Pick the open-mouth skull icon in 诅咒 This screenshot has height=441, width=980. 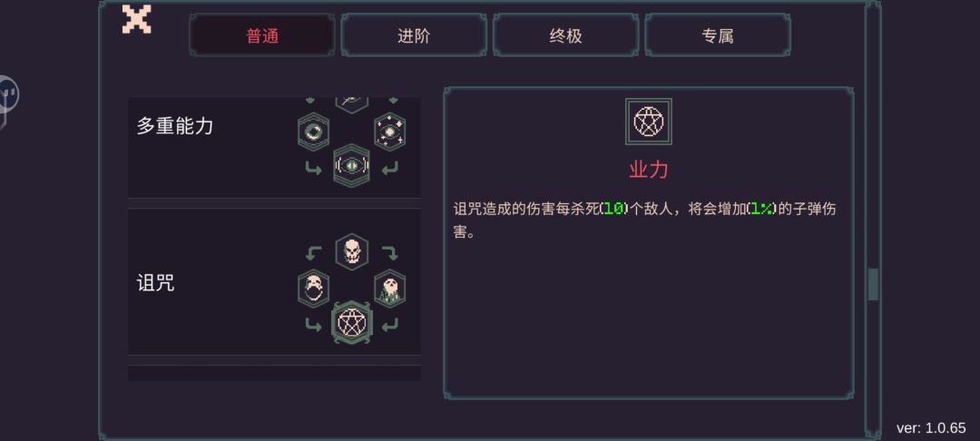click(x=314, y=289)
